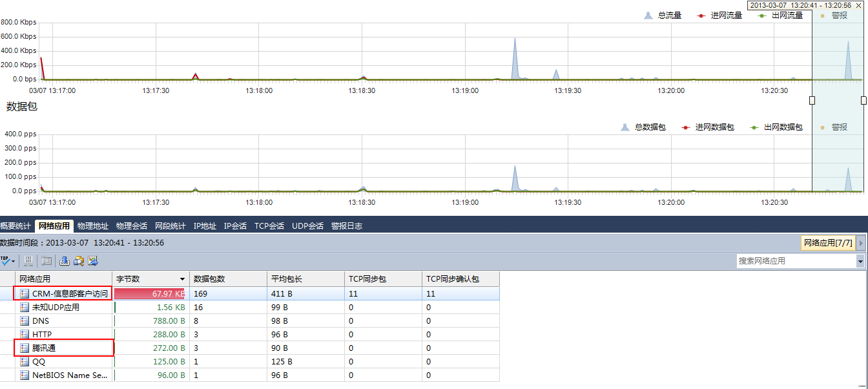Click the icon beside the QQ row
This screenshot has height=389, width=868.
(25, 362)
